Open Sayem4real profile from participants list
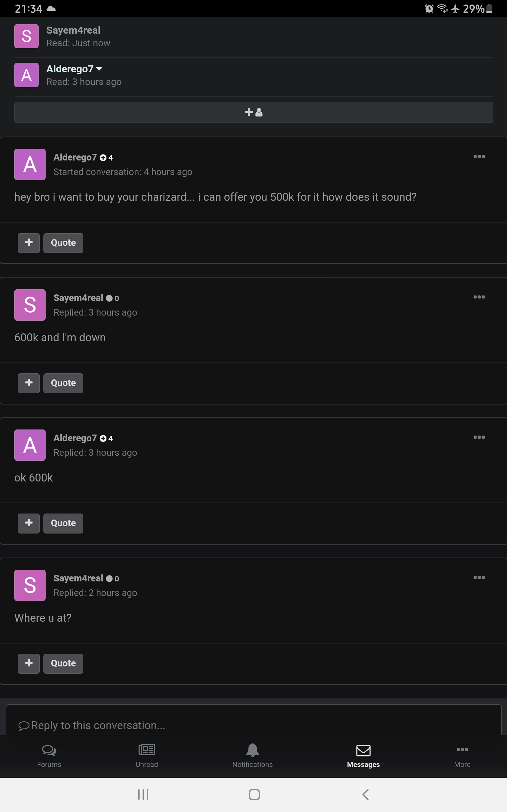The image size is (507, 812). 73,30
